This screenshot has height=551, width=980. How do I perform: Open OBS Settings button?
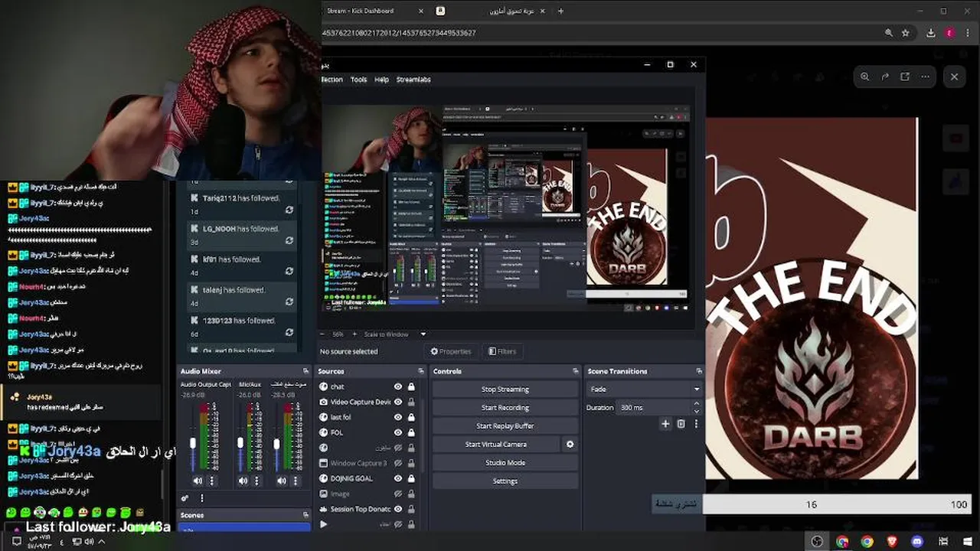coord(505,481)
